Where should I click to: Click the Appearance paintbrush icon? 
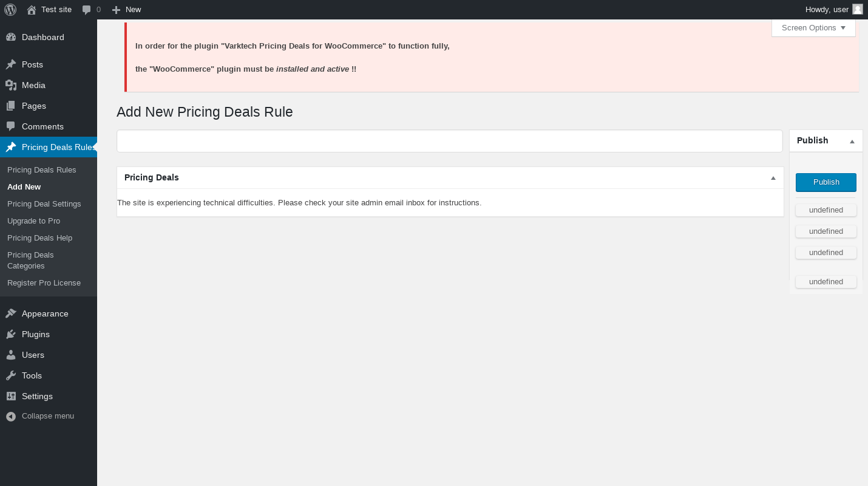tap(11, 313)
